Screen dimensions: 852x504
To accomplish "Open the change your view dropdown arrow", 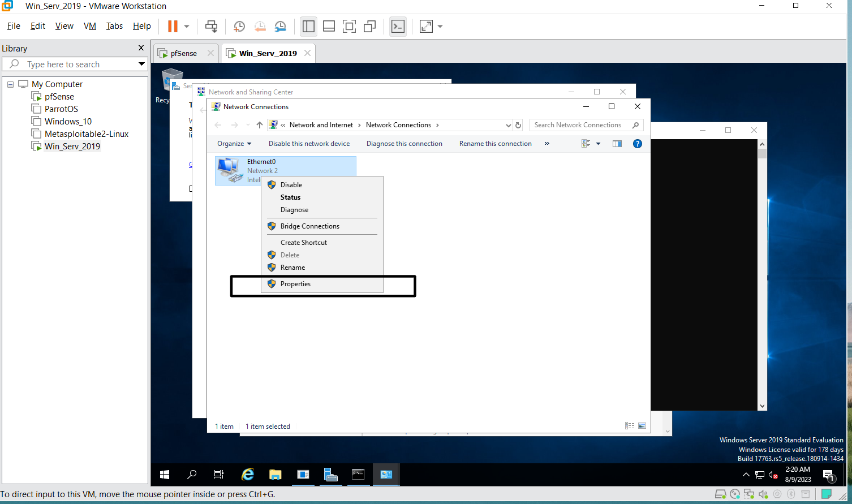I will (x=598, y=144).
